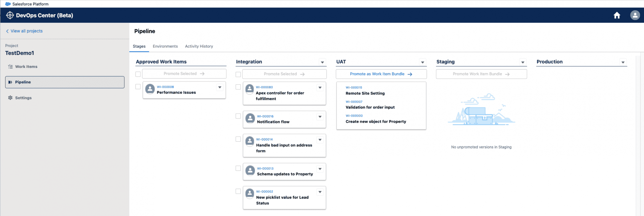The image size is (644, 216).
Task: Select the Apex controller for order fulfillment checkbox
Action: (238, 87)
